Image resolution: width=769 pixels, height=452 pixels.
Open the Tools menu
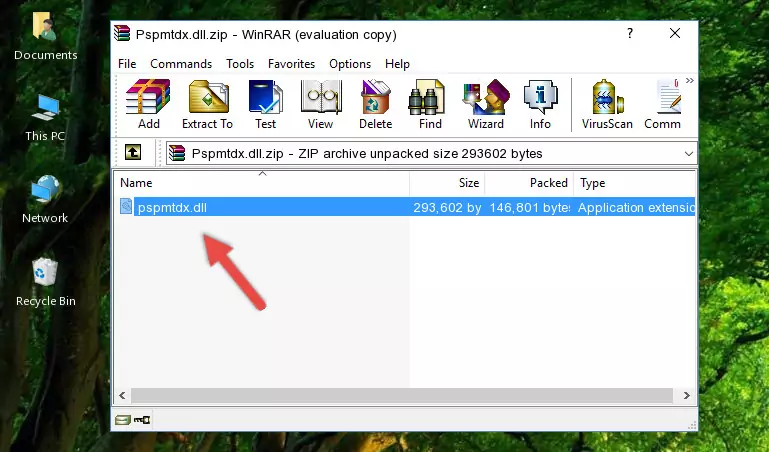240,64
